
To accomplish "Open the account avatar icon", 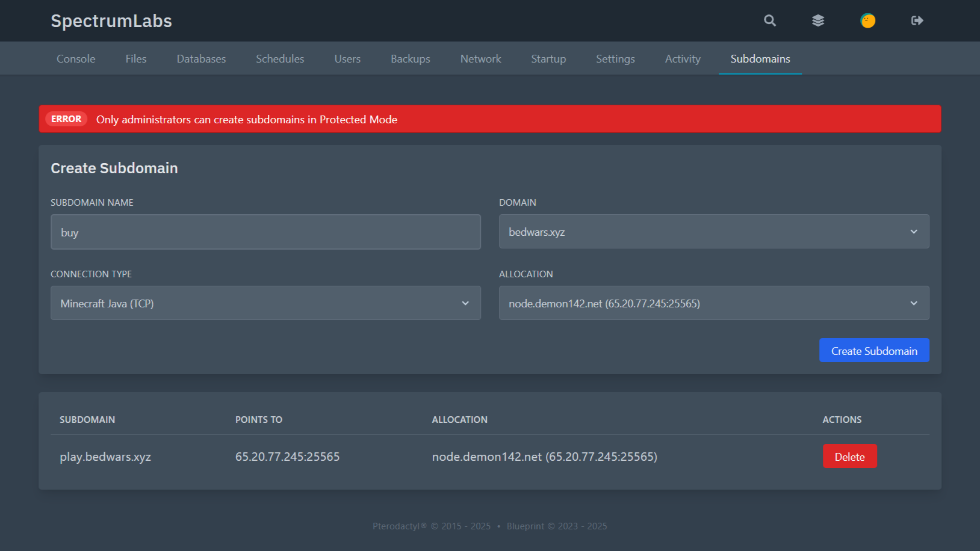I will point(867,20).
